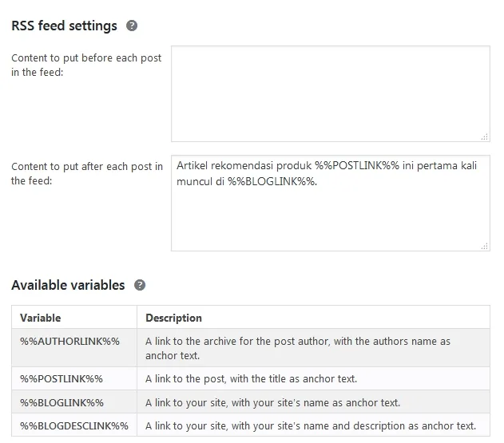Click the 'site's name as anchor text' description
The width and height of the screenshot is (504, 443).
(273, 402)
